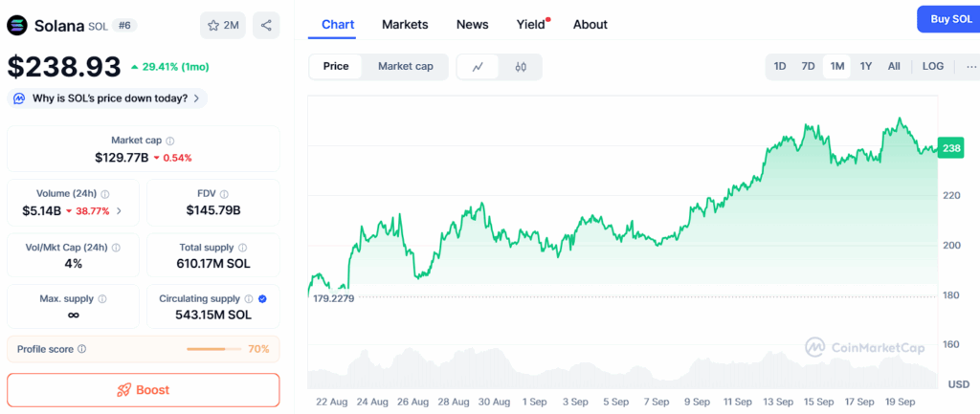Toggle chart to Price view
The image size is (980, 414).
click(x=336, y=66)
